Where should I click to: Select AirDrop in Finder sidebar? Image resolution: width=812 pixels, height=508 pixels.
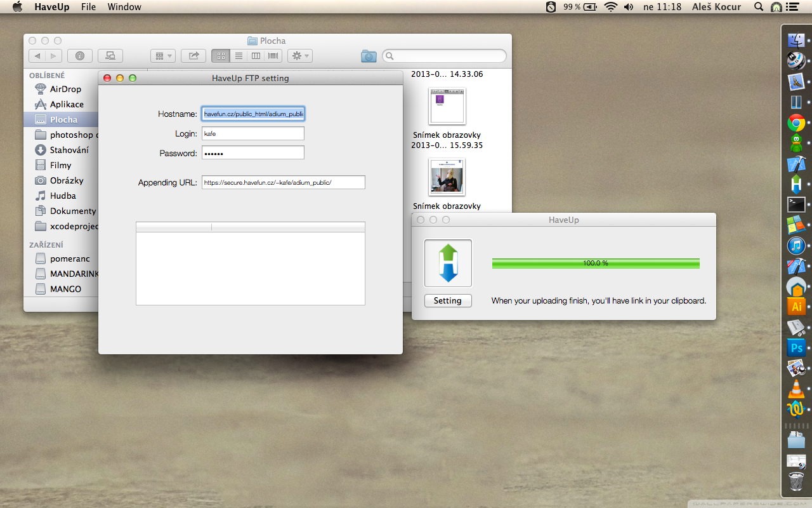[x=60, y=89]
